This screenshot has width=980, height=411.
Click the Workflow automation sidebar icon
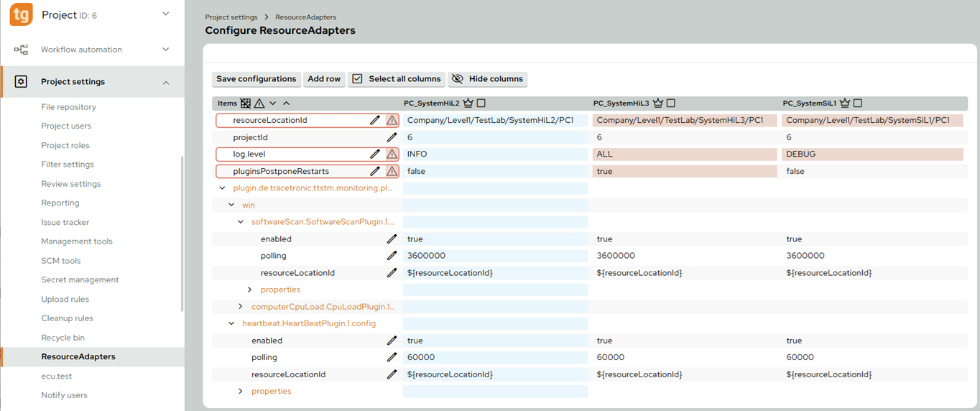point(21,50)
